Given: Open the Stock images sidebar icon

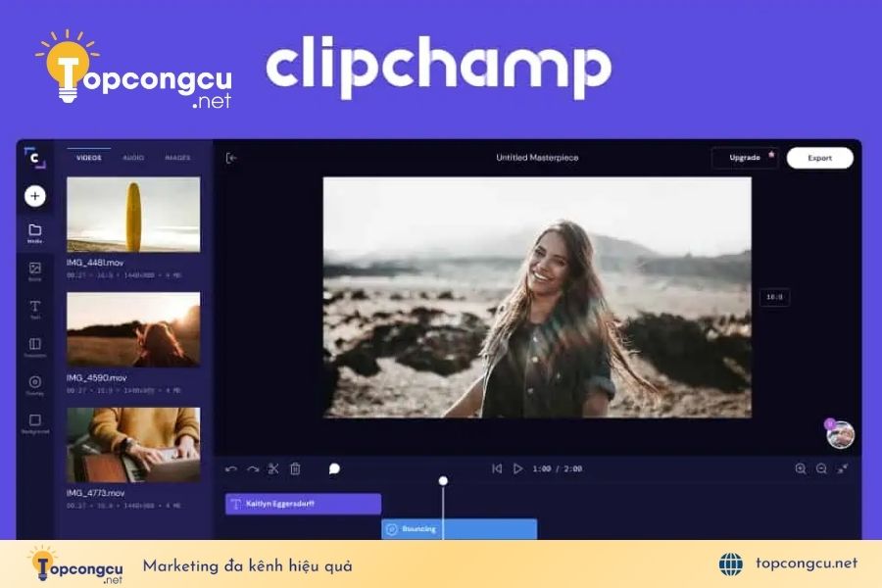Looking at the screenshot, I should 35,270.
